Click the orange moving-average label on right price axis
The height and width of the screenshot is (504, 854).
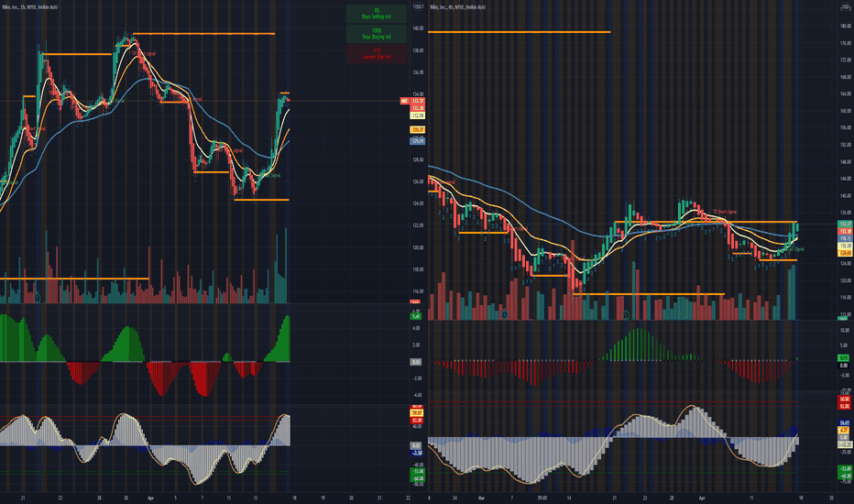tap(845, 253)
